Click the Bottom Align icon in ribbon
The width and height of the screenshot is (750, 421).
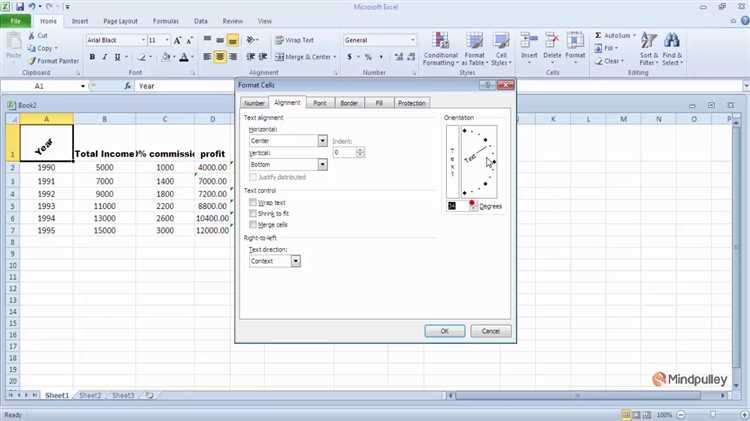click(233, 40)
